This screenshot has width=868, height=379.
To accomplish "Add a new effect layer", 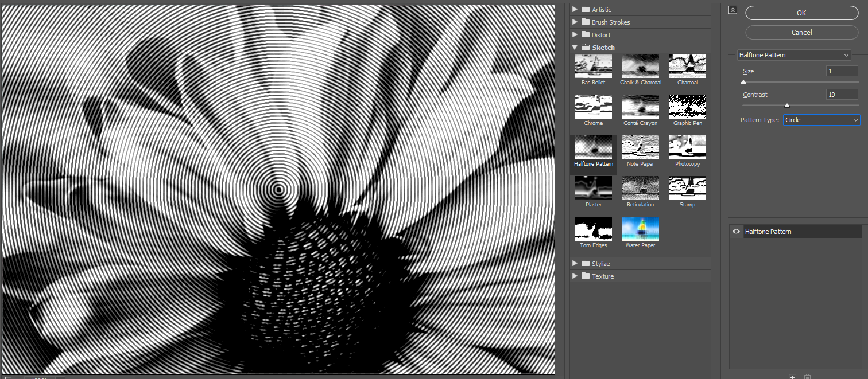I will (792, 376).
